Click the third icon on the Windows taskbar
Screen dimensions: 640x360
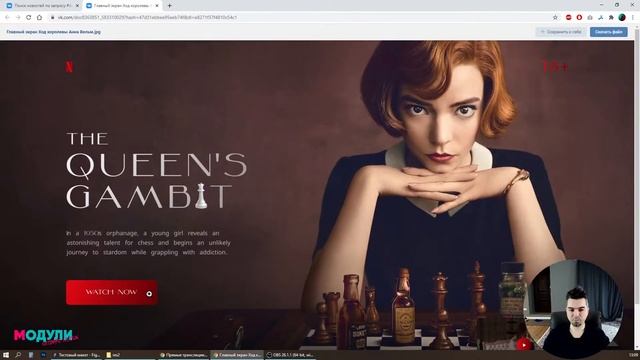(31, 355)
